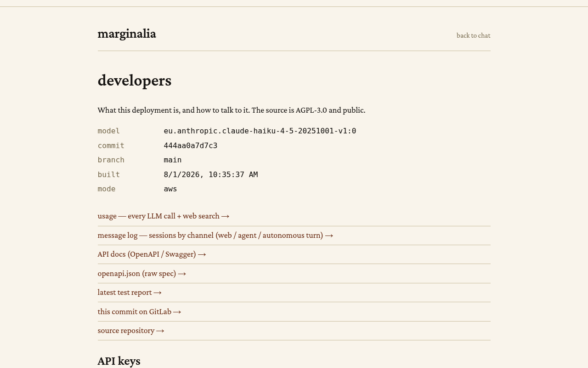
Task: Open usage — every LLM call link
Action: pos(164,216)
